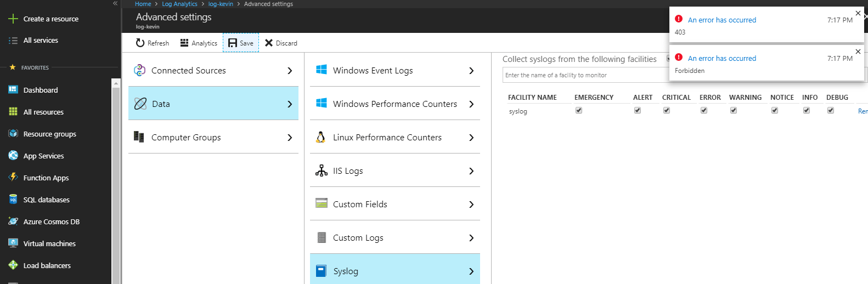Click the Save floppy disk icon

tap(233, 43)
